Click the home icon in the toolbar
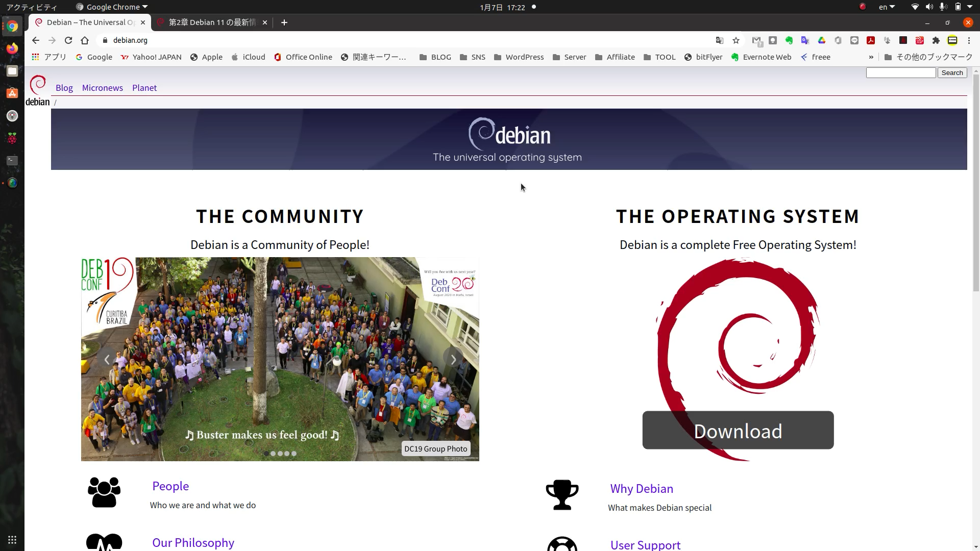Image resolution: width=980 pixels, height=551 pixels. 85,40
